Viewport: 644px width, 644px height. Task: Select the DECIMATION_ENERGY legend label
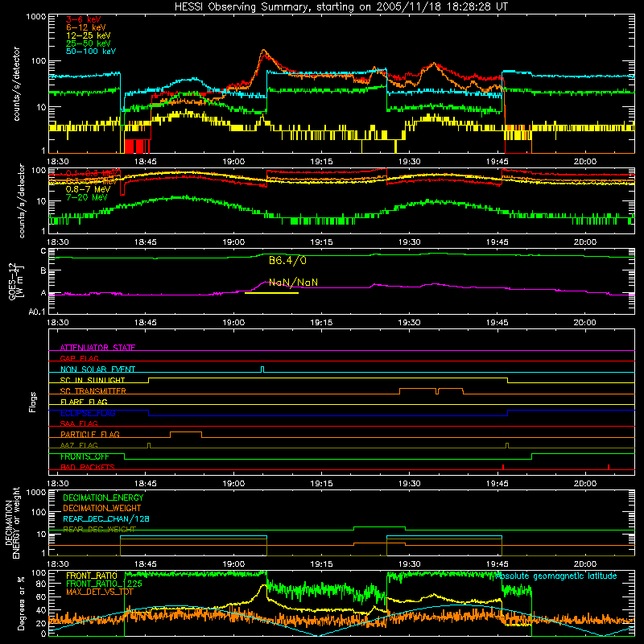(x=103, y=497)
